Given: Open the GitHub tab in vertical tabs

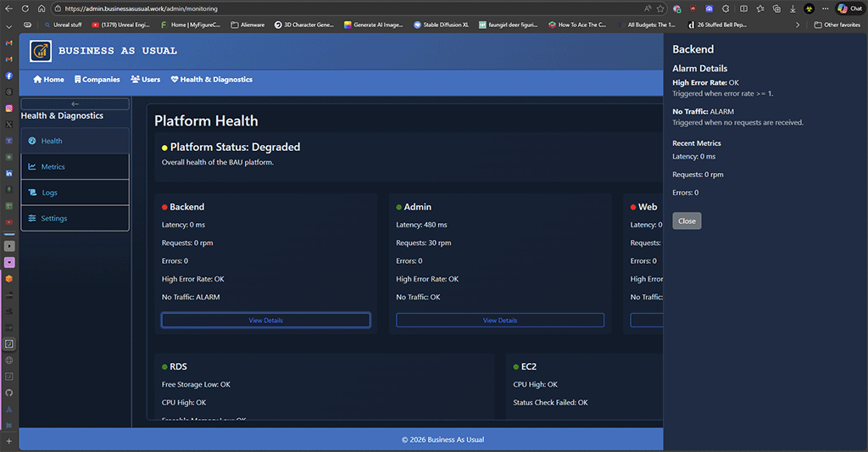Looking at the screenshot, I should click(9, 393).
